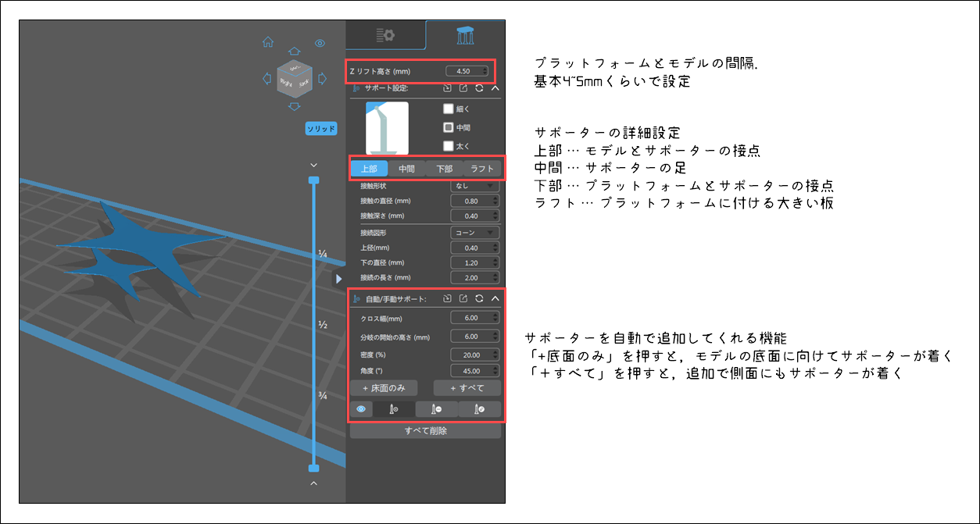
Task: Open the 接続図形 dropdown showing コーン
Action: pyautogui.click(x=475, y=233)
